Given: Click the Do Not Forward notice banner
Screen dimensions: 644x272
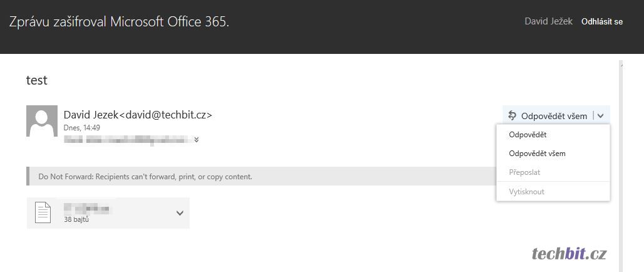Looking at the screenshot, I should [145, 177].
